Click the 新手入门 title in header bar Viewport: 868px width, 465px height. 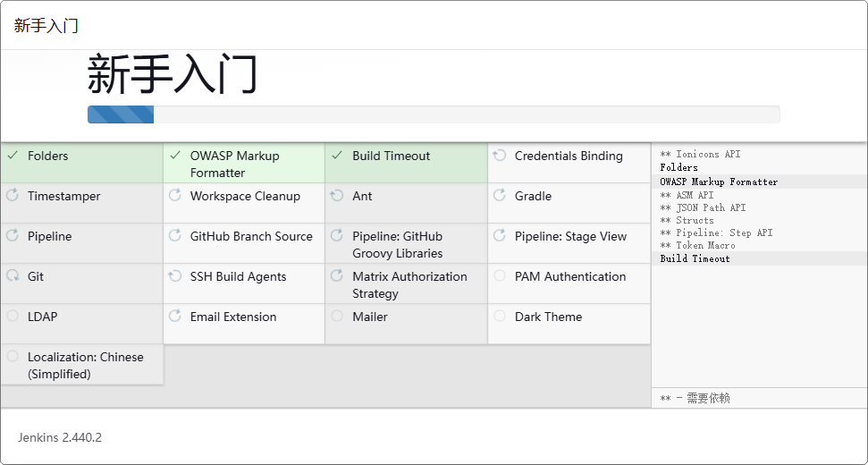click(x=46, y=26)
